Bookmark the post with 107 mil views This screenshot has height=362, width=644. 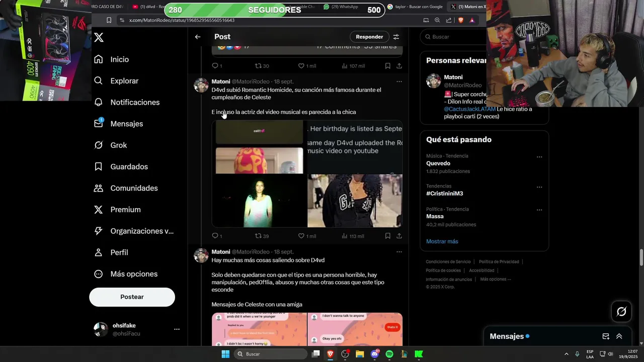click(x=387, y=66)
